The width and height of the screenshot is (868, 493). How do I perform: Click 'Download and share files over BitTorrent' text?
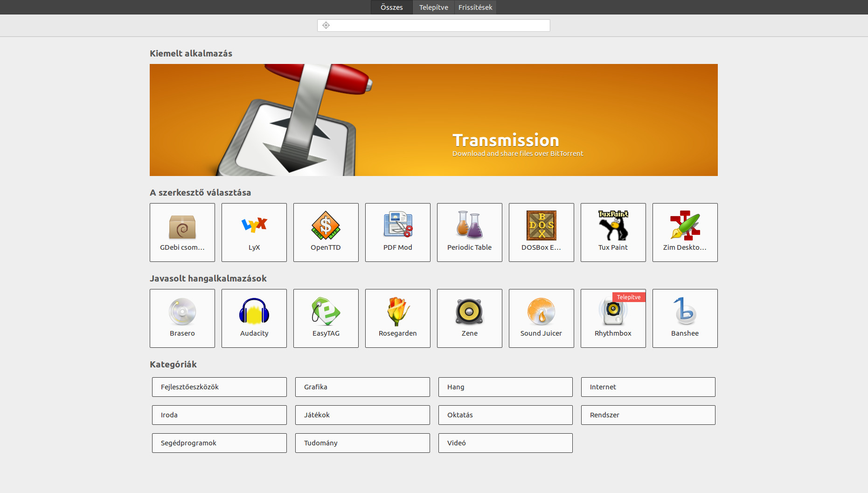[518, 154]
